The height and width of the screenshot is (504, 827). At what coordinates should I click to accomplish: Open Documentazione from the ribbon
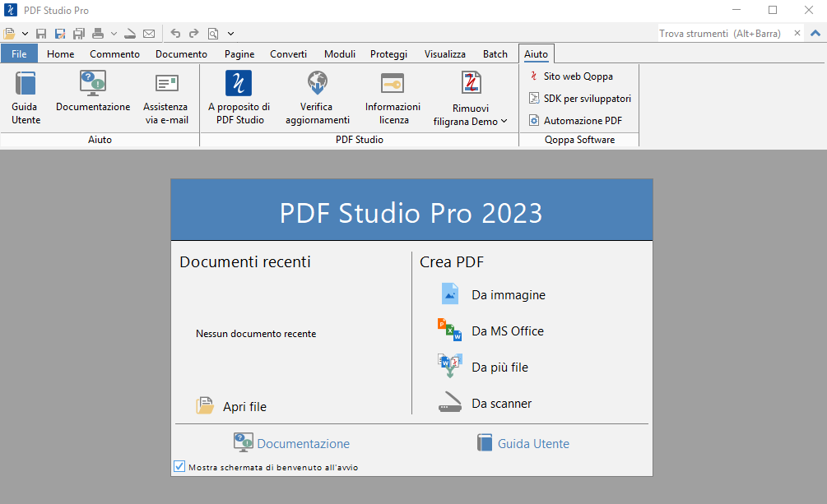tap(93, 92)
